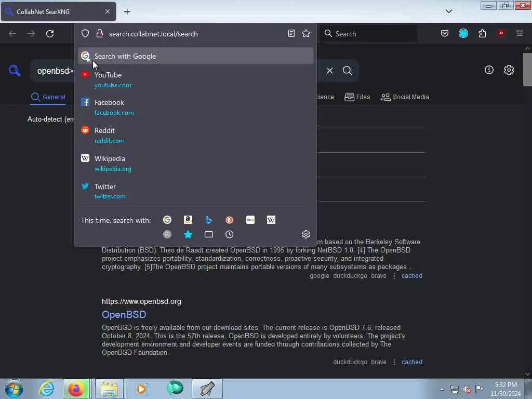Choose Twitter suggestion
Screen dimensions: 532x399
point(195,191)
